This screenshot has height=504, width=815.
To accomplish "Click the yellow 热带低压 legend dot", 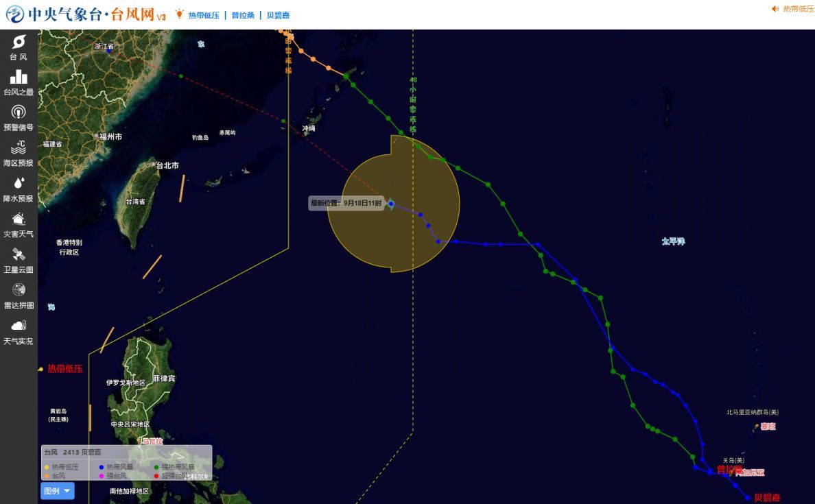I will (47, 467).
